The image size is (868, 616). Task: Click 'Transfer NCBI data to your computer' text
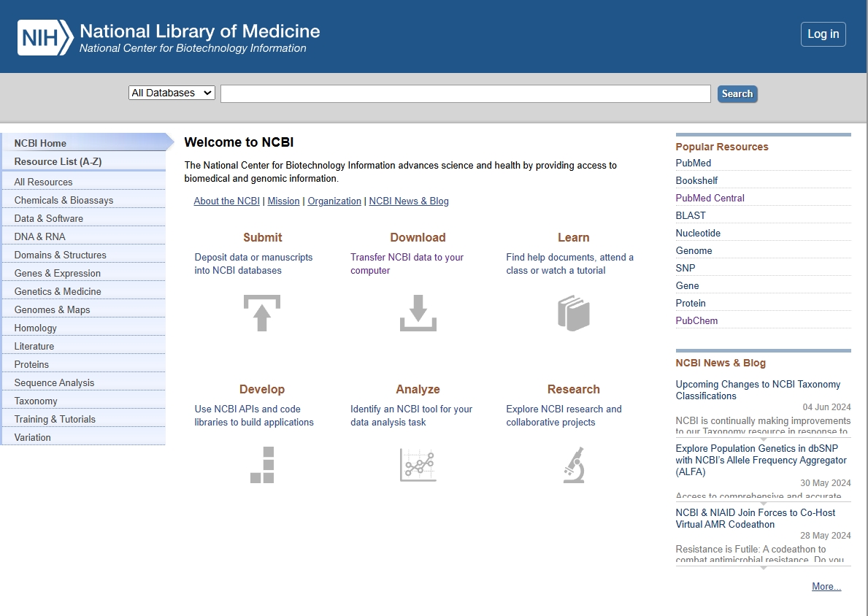pos(407,264)
